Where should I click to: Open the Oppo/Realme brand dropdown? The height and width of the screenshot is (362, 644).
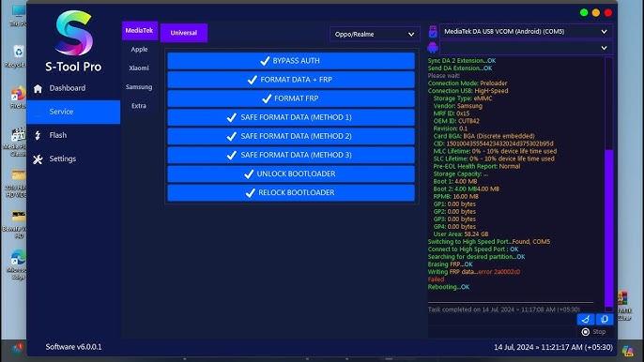click(375, 35)
